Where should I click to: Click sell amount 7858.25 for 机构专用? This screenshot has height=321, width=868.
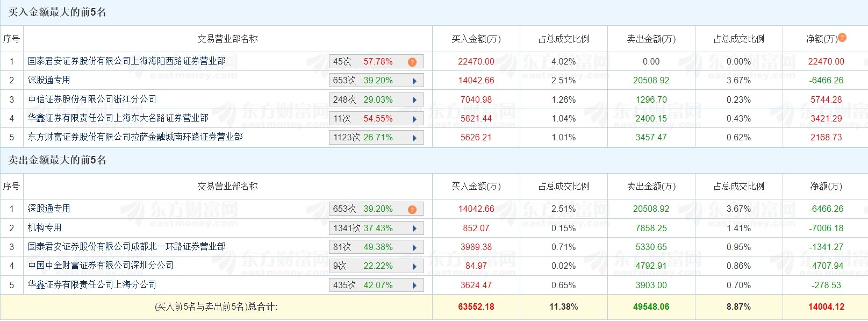coord(651,228)
